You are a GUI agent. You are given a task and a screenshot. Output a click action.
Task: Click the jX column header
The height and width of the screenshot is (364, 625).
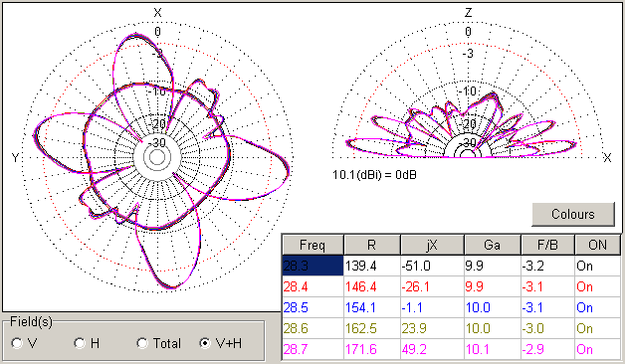(x=432, y=245)
